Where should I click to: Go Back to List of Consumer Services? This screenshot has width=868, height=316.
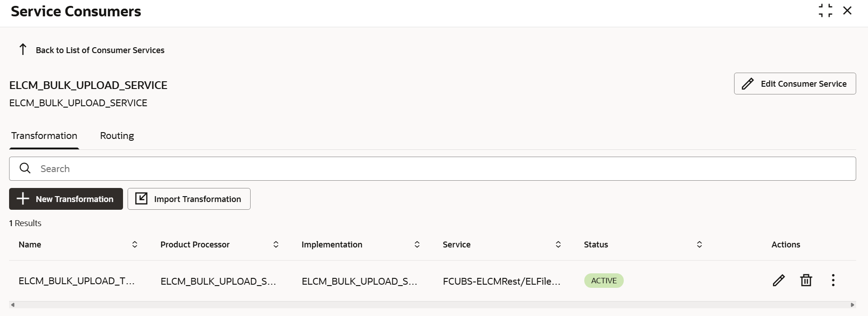pos(100,50)
